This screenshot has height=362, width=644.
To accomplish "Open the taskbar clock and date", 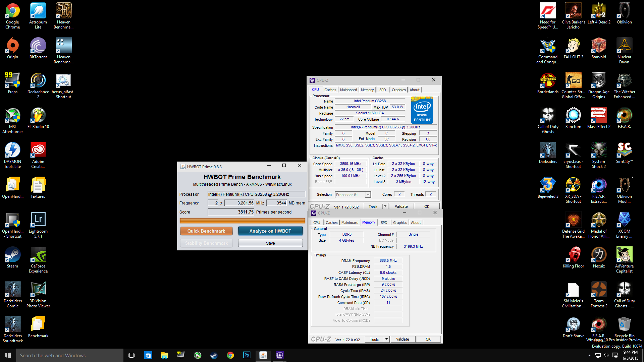I will pyautogui.click(x=631, y=355).
